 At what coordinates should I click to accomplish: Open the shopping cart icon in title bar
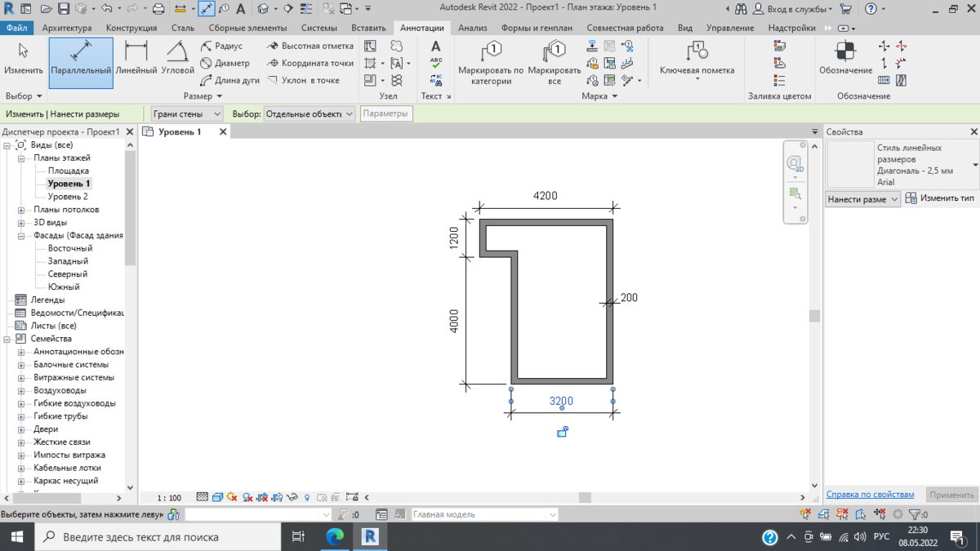click(845, 9)
